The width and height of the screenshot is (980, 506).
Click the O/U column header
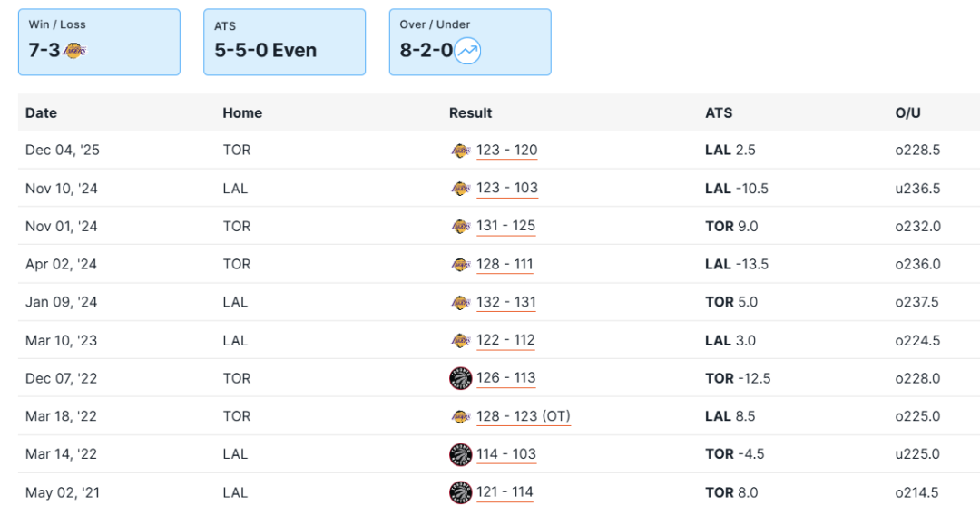click(907, 113)
